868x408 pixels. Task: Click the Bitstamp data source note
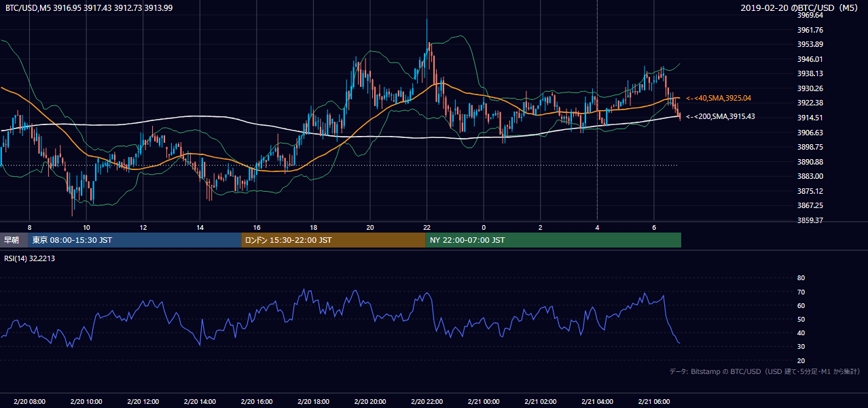[x=765, y=372]
